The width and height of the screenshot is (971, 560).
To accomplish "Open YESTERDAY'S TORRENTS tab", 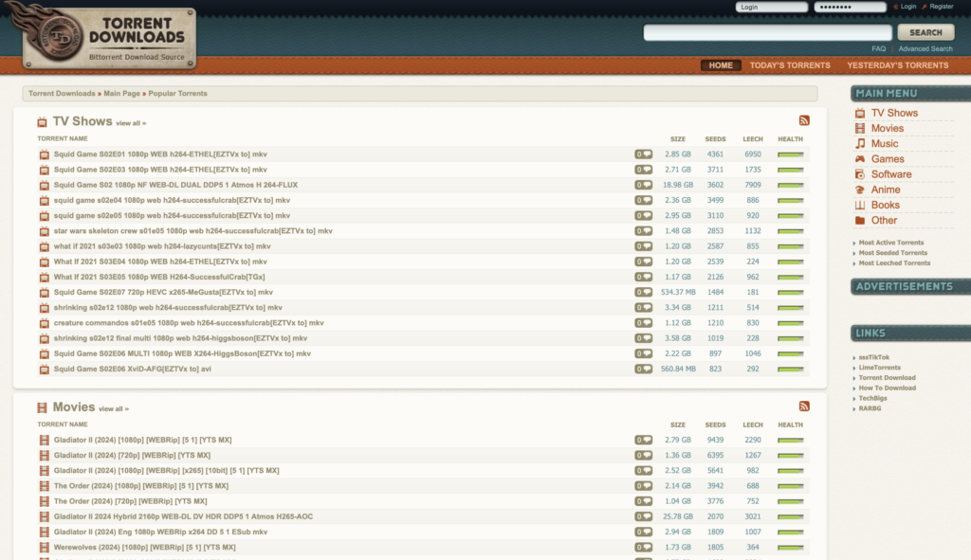I will click(x=898, y=65).
